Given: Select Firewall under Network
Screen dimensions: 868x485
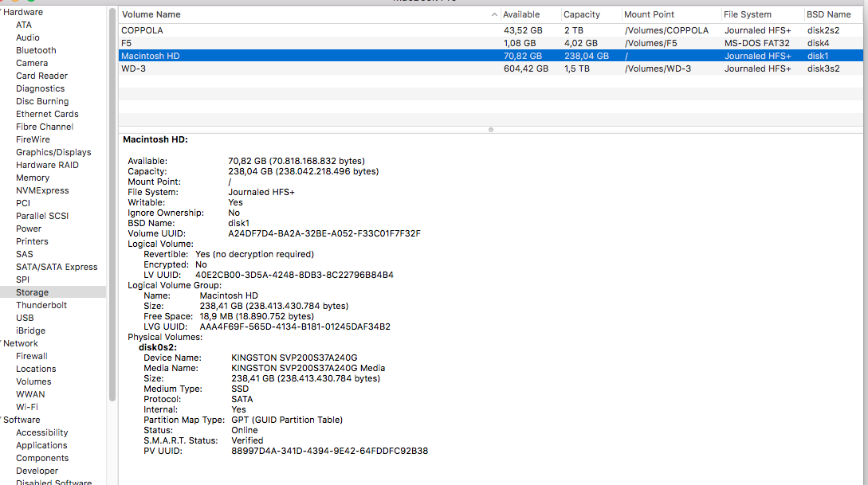Looking at the screenshot, I should (x=32, y=356).
